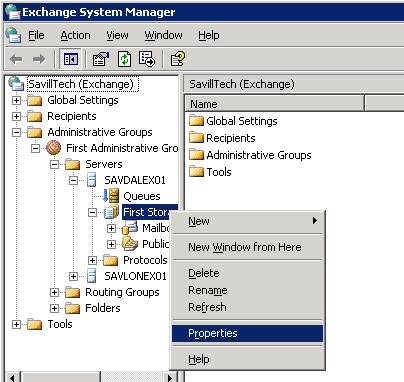Expand the Mailbox Store node

[x=111, y=228]
